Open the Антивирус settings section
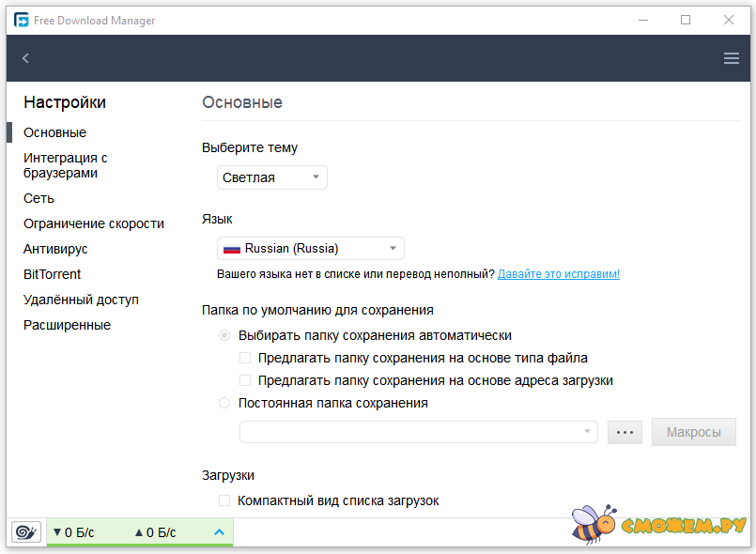The height and width of the screenshot is (554, 756). (x=55, y=249)
